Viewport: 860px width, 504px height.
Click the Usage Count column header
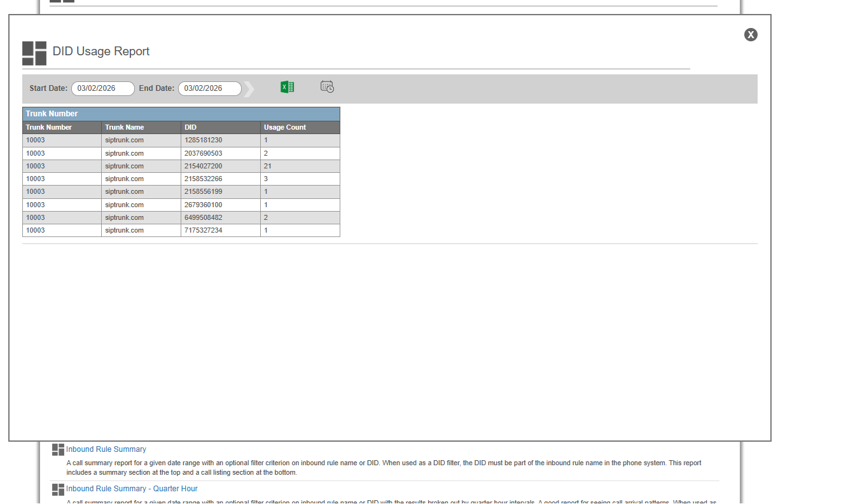285,127
